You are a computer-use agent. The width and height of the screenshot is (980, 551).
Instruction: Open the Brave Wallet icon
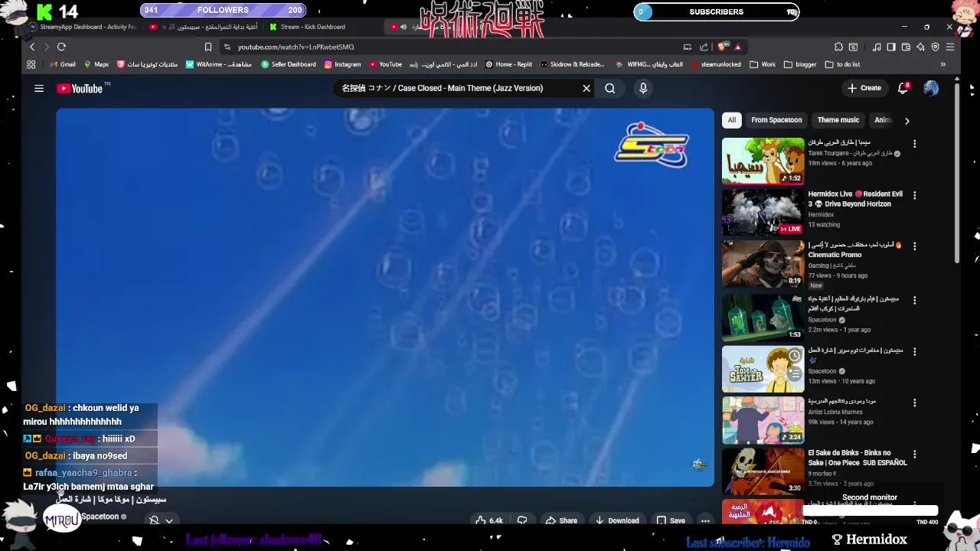(906, 47)
